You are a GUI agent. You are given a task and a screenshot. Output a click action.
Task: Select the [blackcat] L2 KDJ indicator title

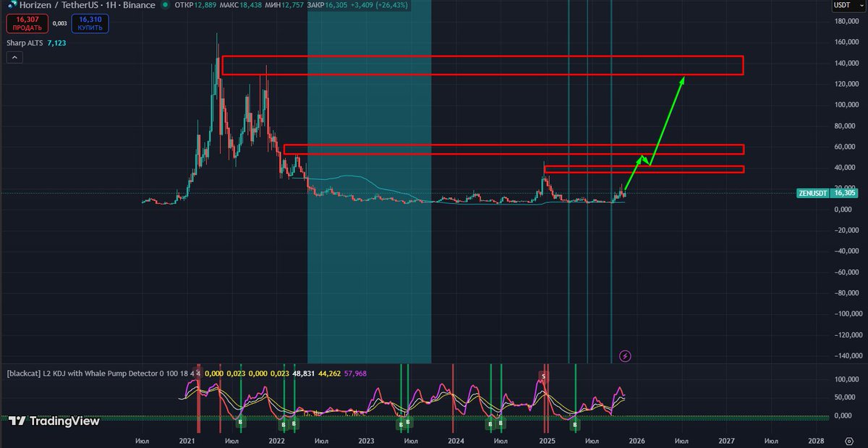pos(103,374)
